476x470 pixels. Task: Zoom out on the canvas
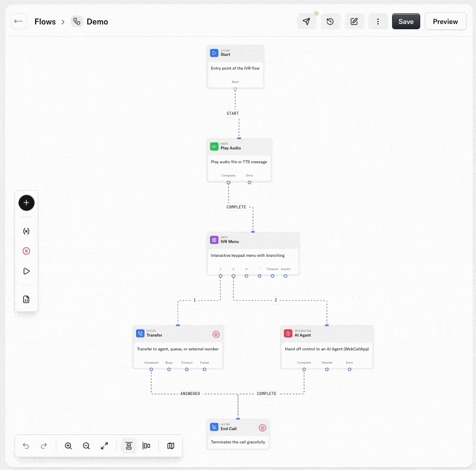[x=87, y=446]
